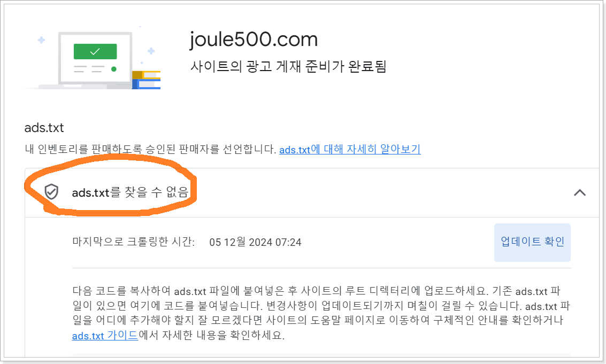Click the shield check icon beside ads.txt status
The width and height of the screenshot is (606, 364).
(x=51, y=192)
